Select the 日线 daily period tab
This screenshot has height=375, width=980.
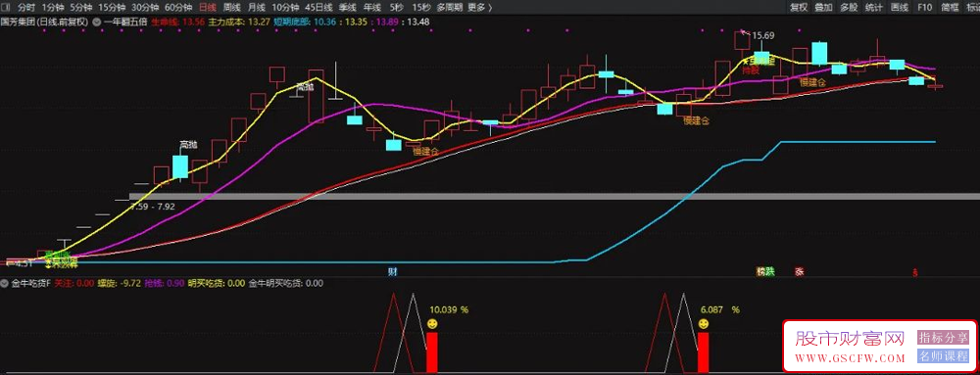pos(207,8)
